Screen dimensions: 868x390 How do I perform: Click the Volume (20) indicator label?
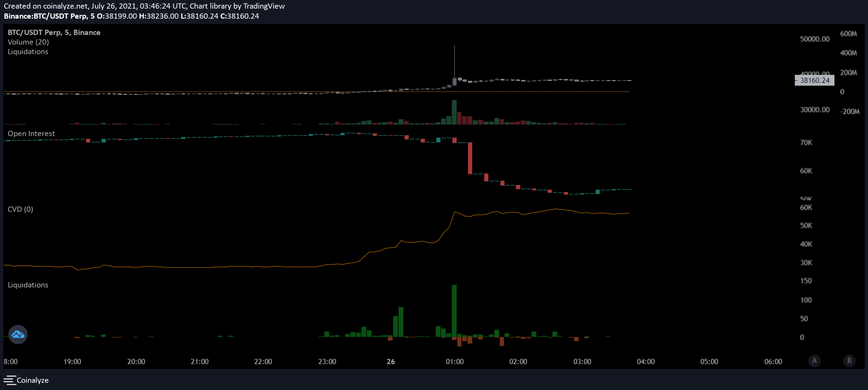tap(28, 42)
